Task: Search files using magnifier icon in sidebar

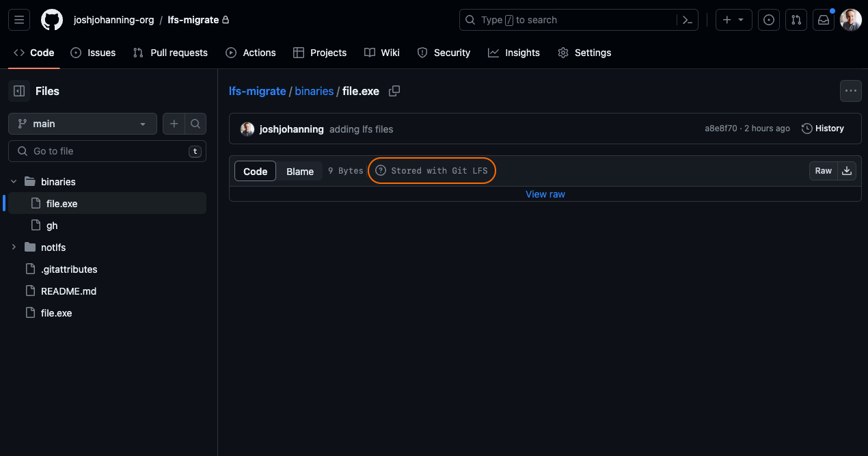Action: tap(195, 124)
